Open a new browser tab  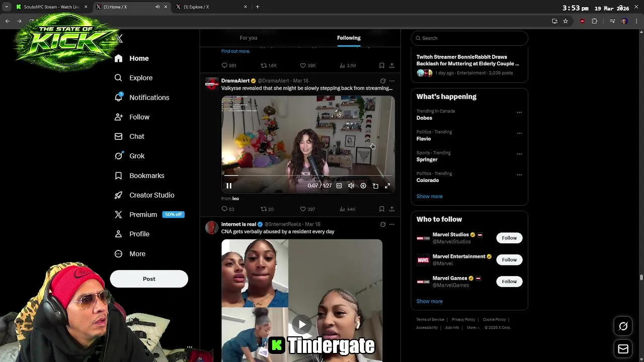pyautogui.click(x=258, y=7)
